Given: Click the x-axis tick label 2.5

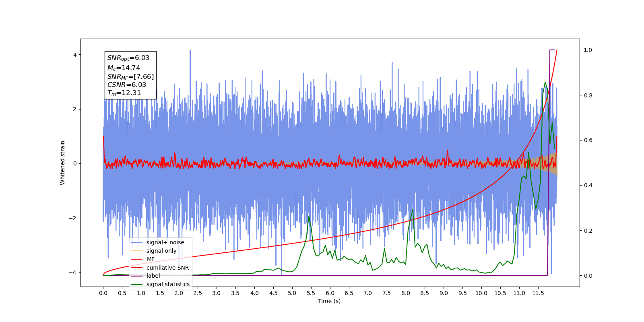Looking at the screenshot, I should (x=198, y=293).
